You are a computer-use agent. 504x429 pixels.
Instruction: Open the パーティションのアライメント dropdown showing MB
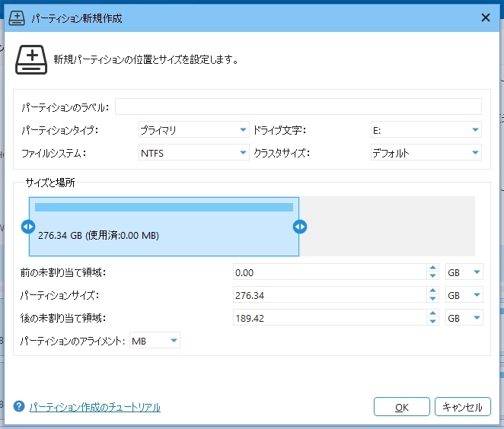pos(155,340)
